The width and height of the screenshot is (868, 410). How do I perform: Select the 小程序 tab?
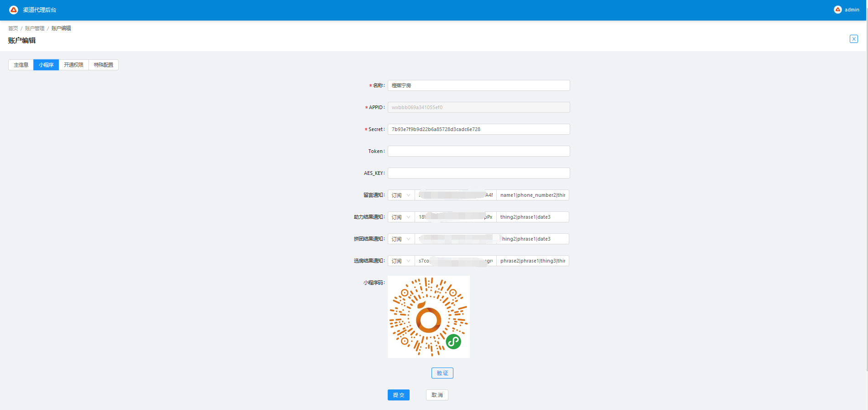46,65
